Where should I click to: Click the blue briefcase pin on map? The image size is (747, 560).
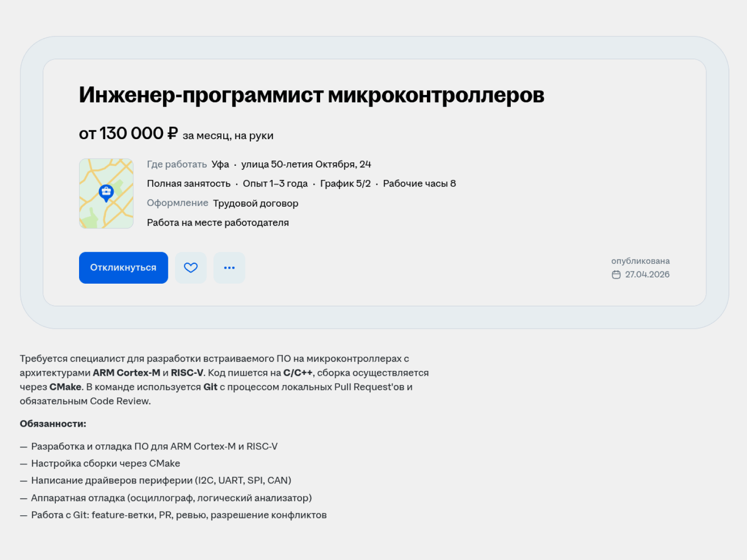pyautogui.click(x=106, y=192)
